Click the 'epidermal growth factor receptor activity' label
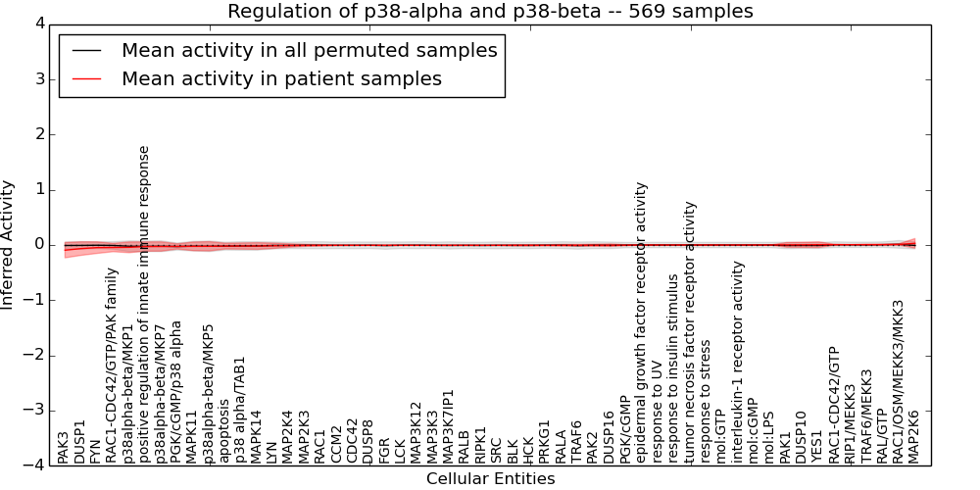Viewport: 980px width, 490px height. 642,322
